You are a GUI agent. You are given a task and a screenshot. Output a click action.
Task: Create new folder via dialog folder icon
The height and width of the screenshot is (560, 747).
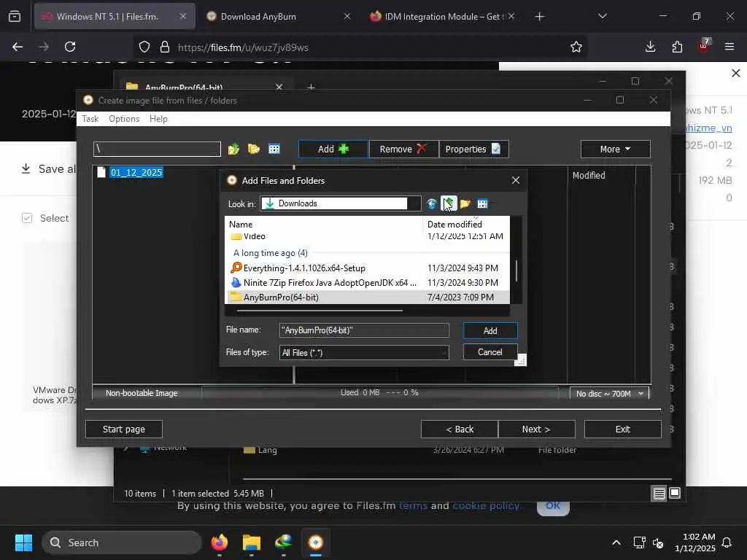pyautogui.click(x=465, y=204)
